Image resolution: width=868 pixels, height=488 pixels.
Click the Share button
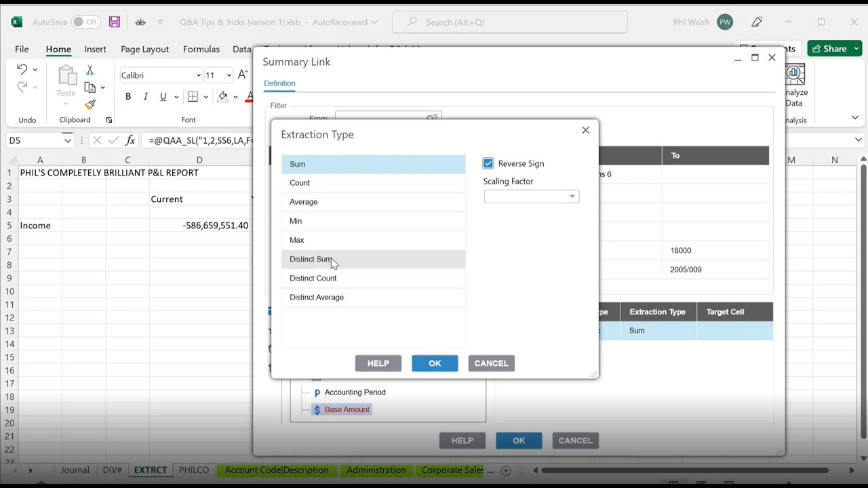[833, 49]
